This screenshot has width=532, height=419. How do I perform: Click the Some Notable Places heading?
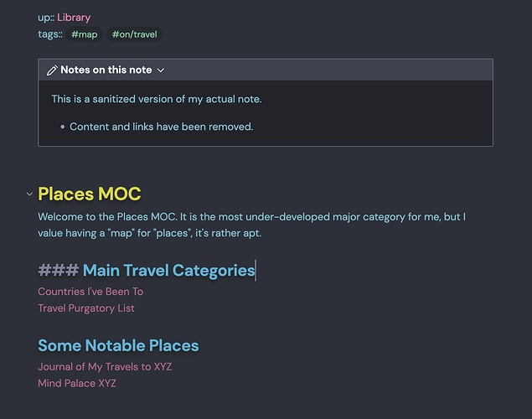point(118,346)
